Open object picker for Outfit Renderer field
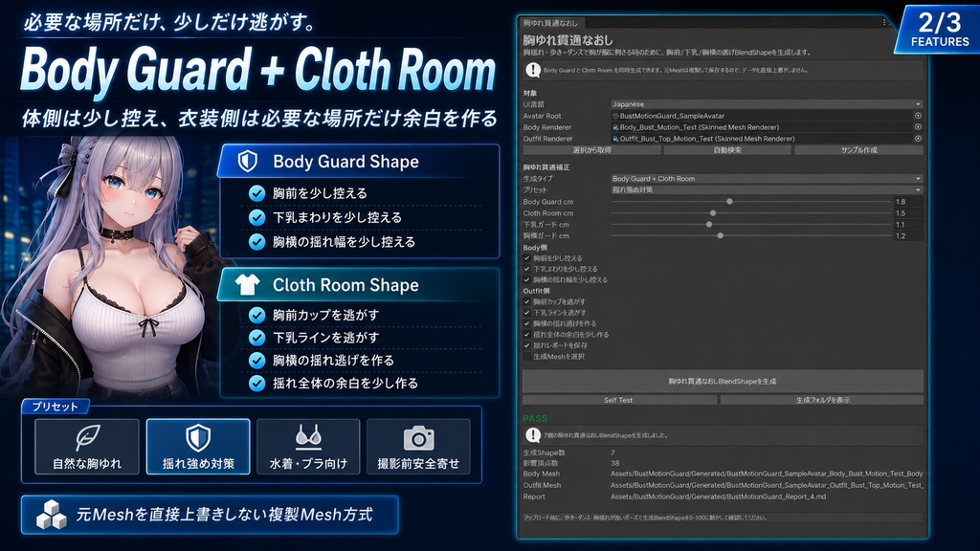980x551 pixels. coord(918,139)
